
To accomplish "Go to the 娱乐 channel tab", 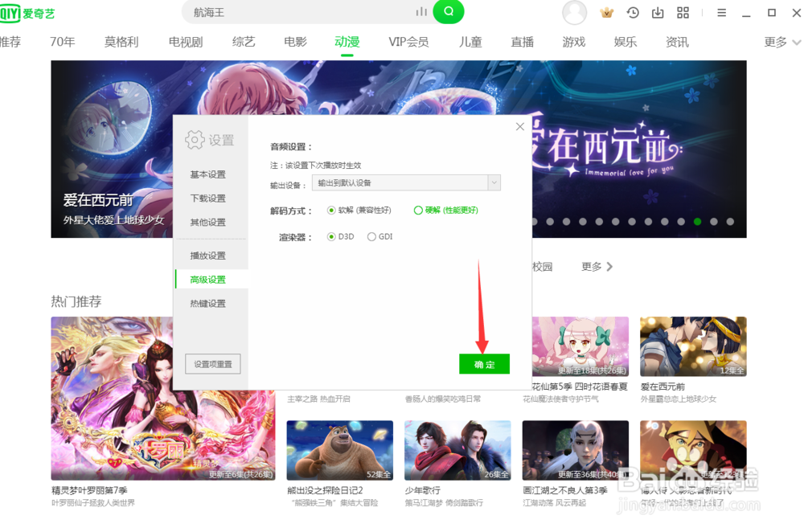I will (x=625, y=42).
